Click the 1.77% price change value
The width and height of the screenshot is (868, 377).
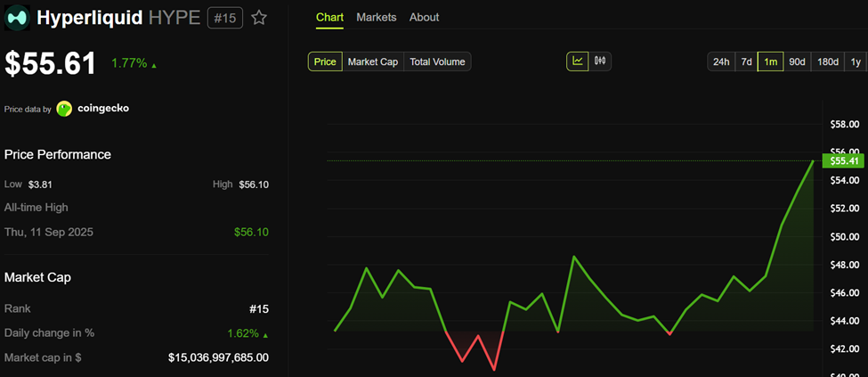130,63
